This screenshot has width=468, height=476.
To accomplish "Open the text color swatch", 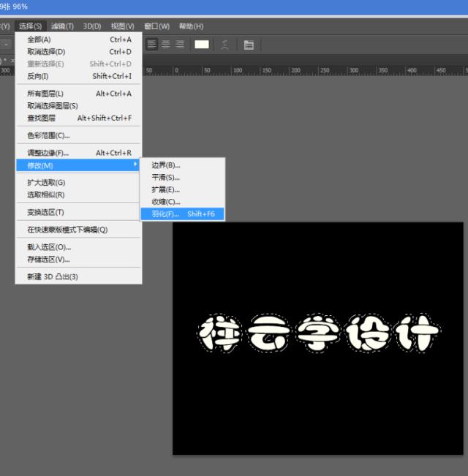I will 202,45.
